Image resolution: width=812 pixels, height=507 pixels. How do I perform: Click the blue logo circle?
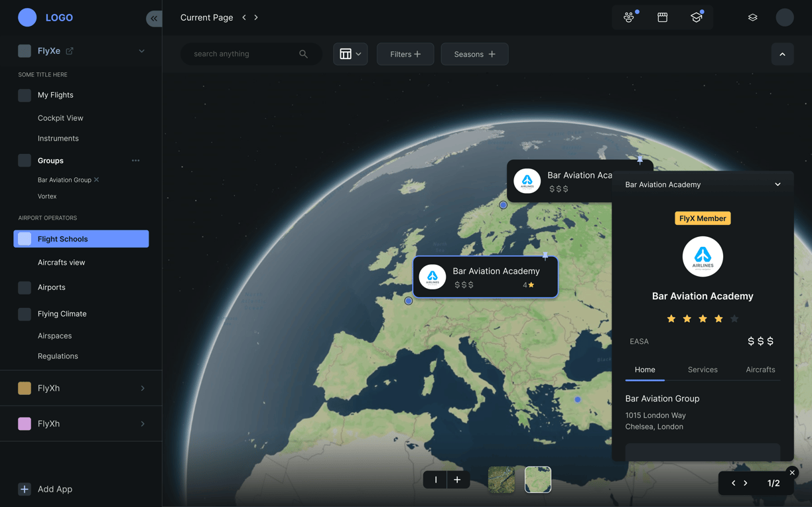coord(27,17)
